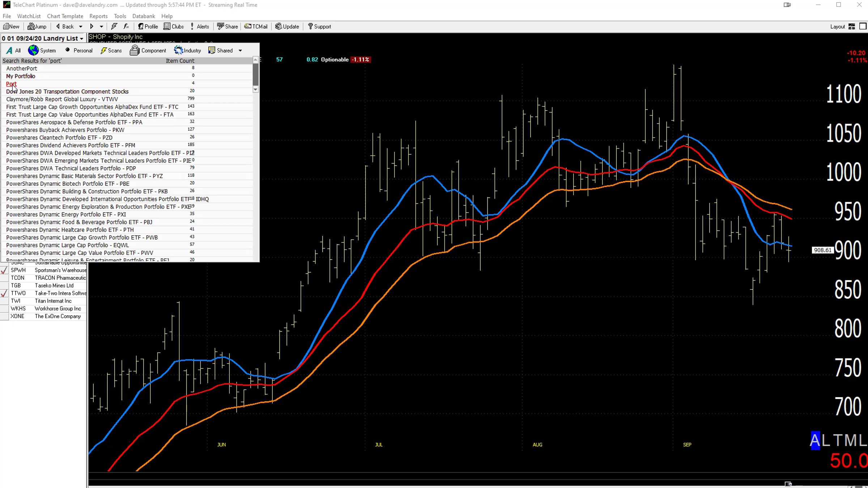Viewport: 868px width, 488px height.
Task: Open TCMail
Action: 256,26
